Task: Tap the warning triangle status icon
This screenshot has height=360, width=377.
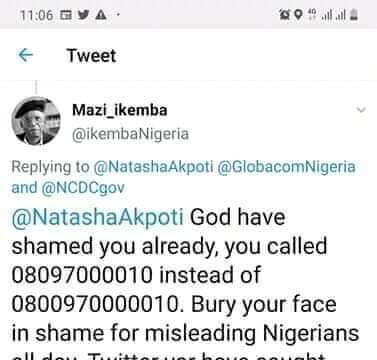Action: click(101, 15)
